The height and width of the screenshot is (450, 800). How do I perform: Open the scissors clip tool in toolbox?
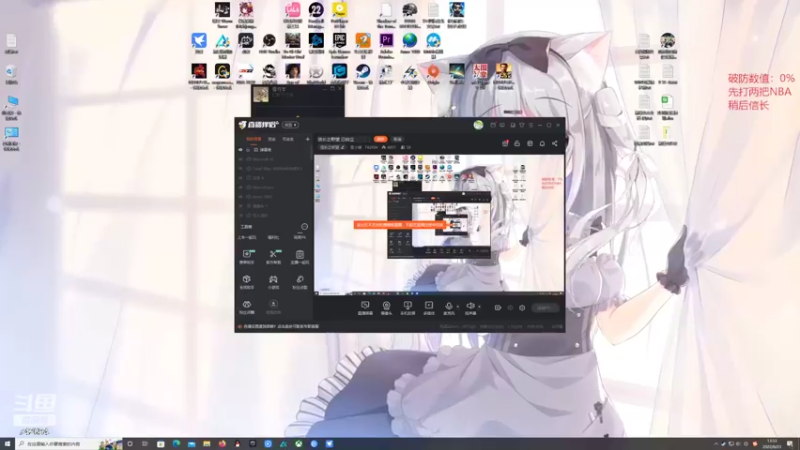[273, 257]
